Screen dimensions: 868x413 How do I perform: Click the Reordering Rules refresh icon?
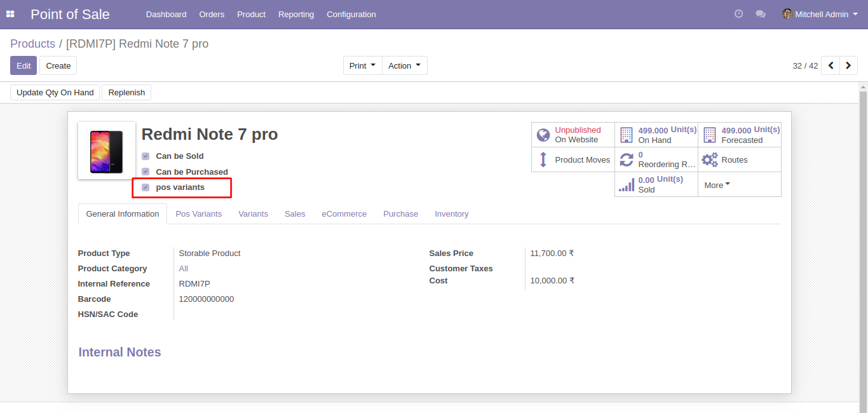click(x=627, y=159)
